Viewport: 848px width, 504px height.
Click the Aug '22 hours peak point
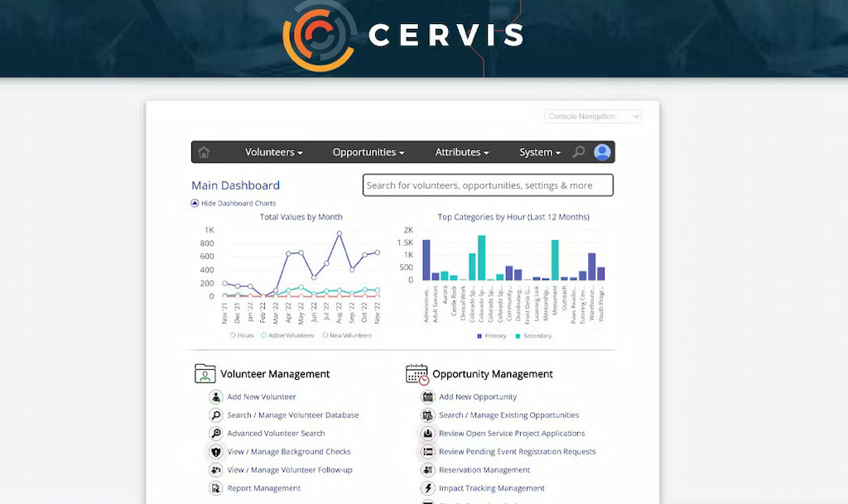pyautogui.click(x=339, y=233)
